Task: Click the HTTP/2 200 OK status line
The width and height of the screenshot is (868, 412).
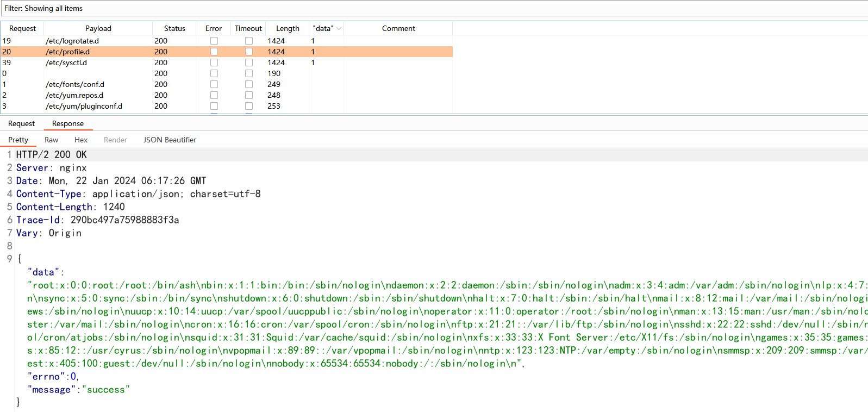Action: point(52,155)
